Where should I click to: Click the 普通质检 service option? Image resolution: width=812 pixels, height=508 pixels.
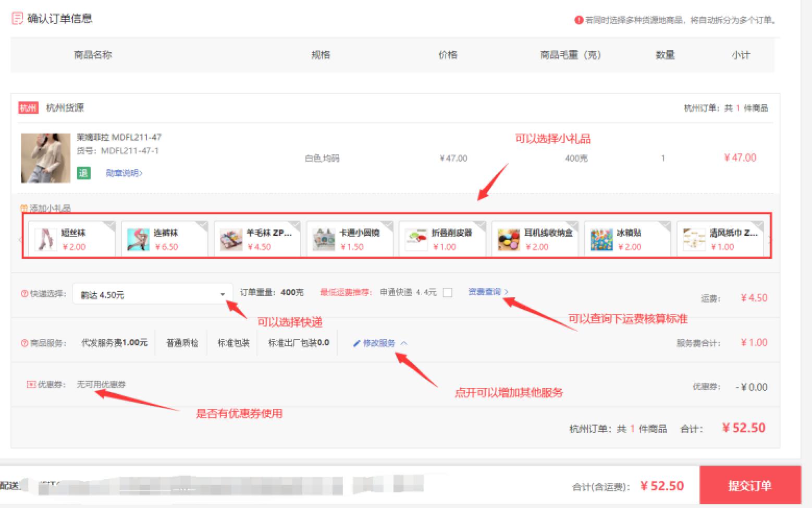coord(182,343)
